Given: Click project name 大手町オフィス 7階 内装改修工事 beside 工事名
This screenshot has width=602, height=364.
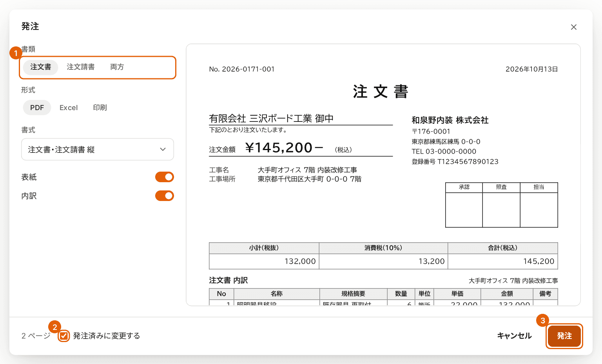Looking at the screenshot, I should pyautogui.click(x=307, y=170).
